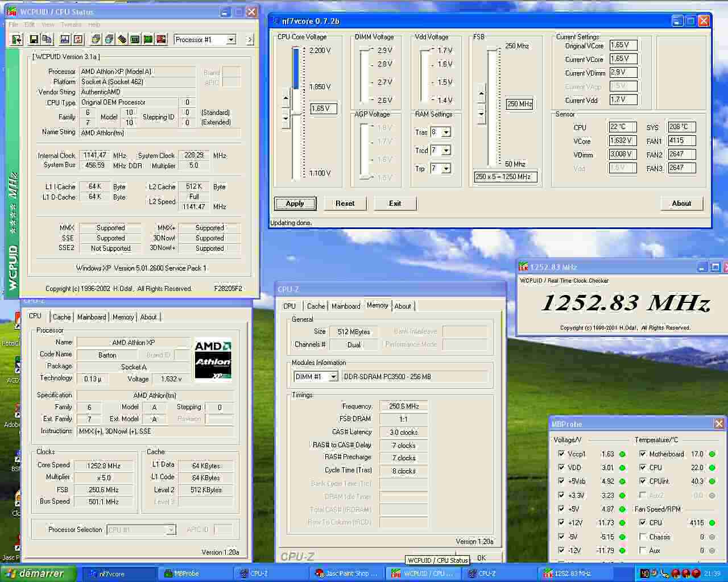Click the démarrer start button
The width and height of the screenshot is (728, 582).
coord(39,573)
